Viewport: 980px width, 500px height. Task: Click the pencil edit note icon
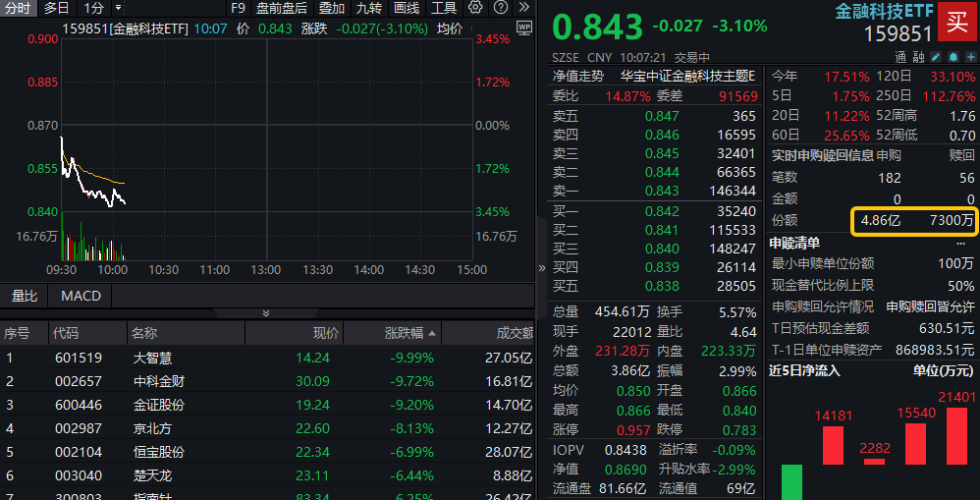[936, 56]
